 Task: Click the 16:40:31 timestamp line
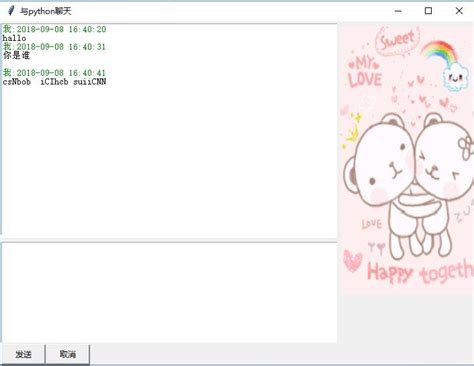54,47
